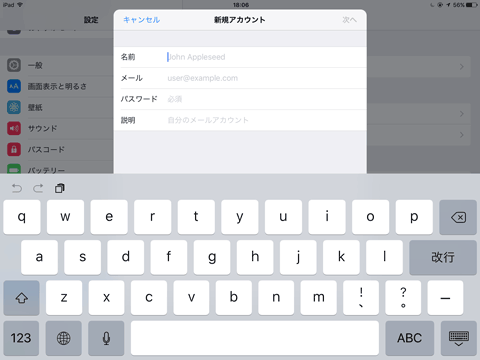Tap the 説明 description field

[240, 120]
